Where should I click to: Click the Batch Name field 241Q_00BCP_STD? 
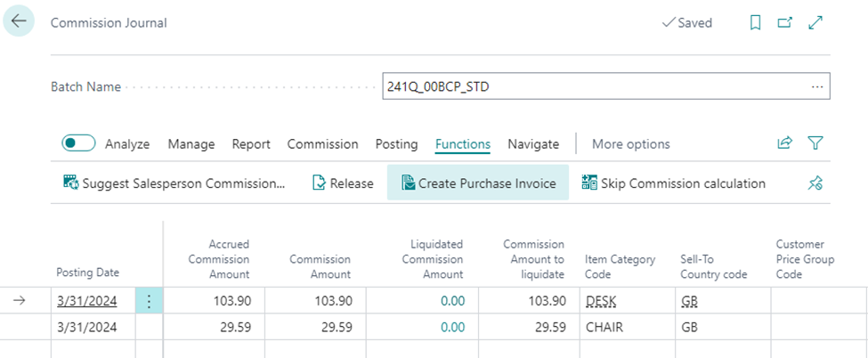(606, 86)
